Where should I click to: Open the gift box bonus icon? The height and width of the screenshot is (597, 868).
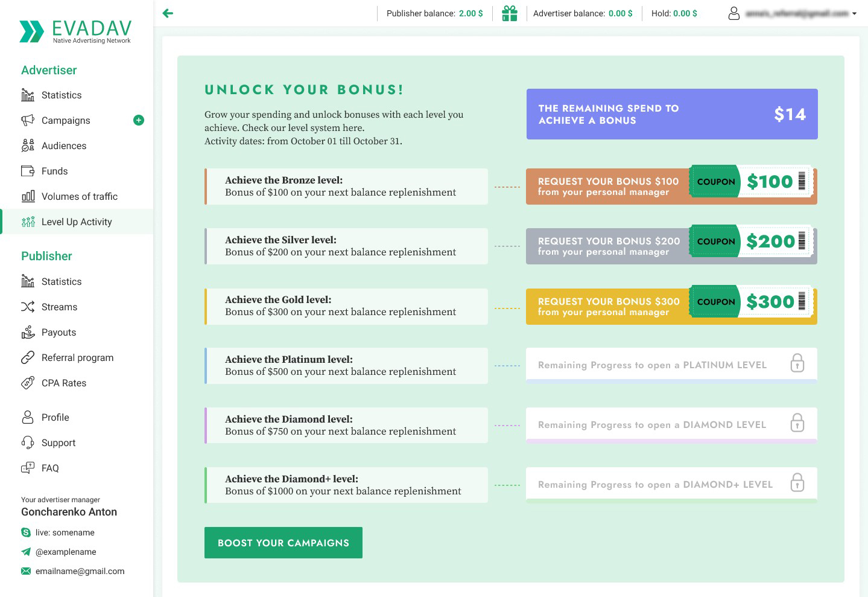click(x=510, y=13)
